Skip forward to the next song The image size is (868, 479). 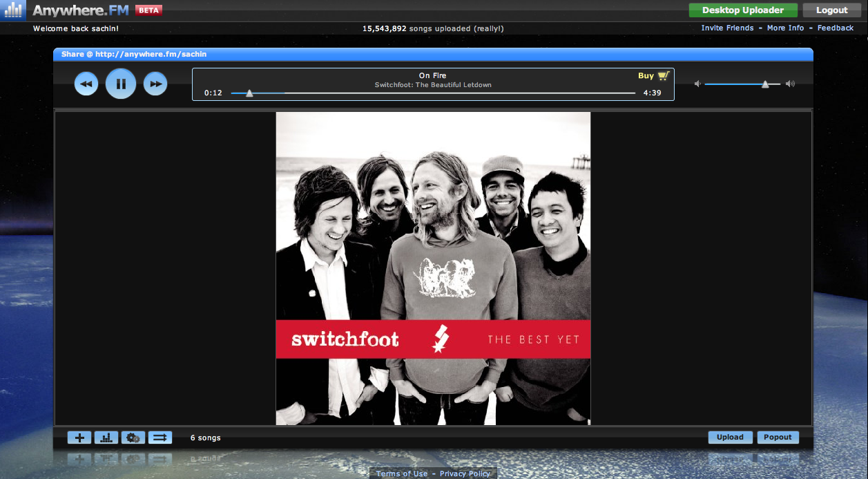155,84
